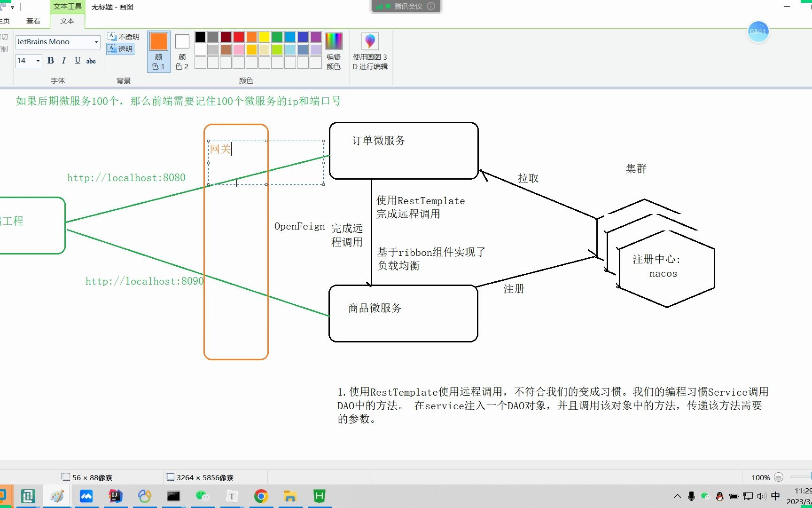Pick the pink color swatch
Screen dimensions: 812x508
pos(239,49)
